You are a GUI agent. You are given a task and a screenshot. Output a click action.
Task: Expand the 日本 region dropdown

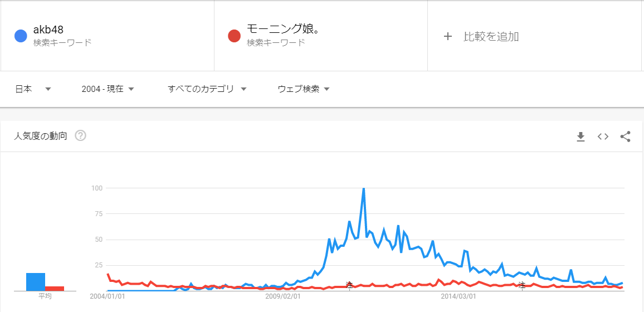point(33,89)
